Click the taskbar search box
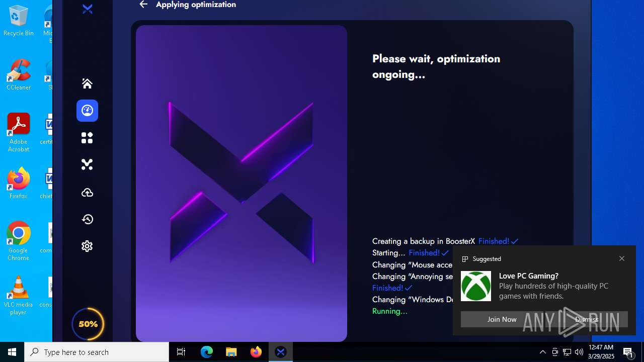Viewport: 644px width, 362px height. tap(97, 352)
